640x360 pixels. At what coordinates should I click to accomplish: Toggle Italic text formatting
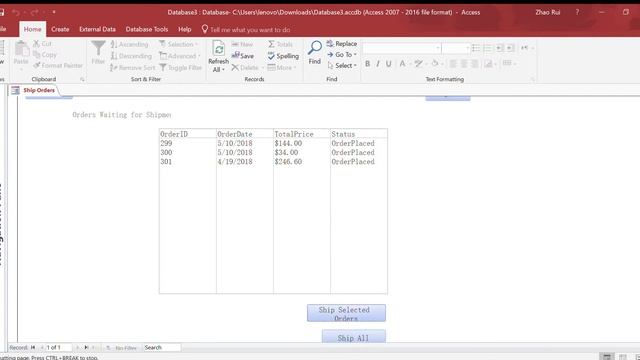click(x=378, y=64)
